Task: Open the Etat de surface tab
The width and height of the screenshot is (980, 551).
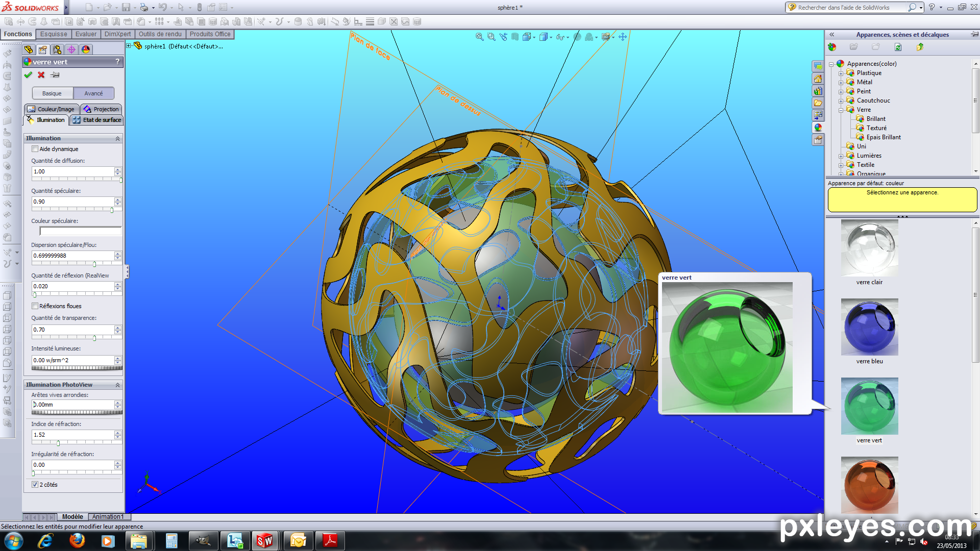Action: click(x=96, y=120)
